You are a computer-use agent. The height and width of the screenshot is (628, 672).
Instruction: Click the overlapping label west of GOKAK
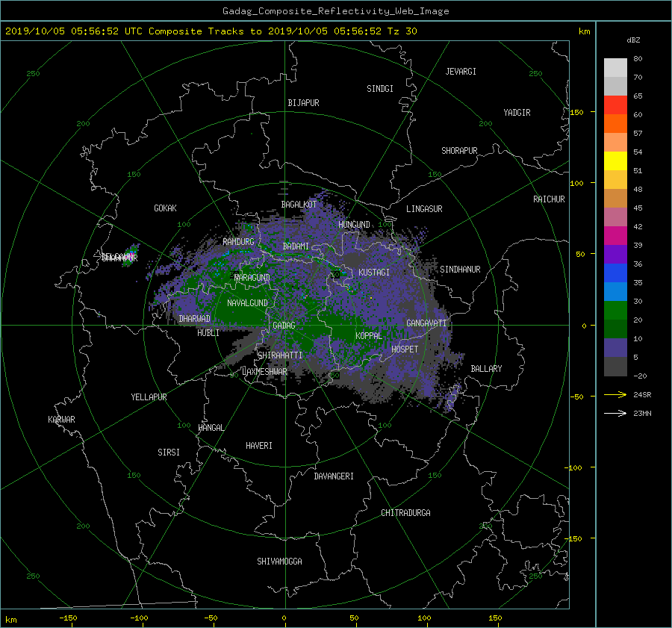[119, 258]
